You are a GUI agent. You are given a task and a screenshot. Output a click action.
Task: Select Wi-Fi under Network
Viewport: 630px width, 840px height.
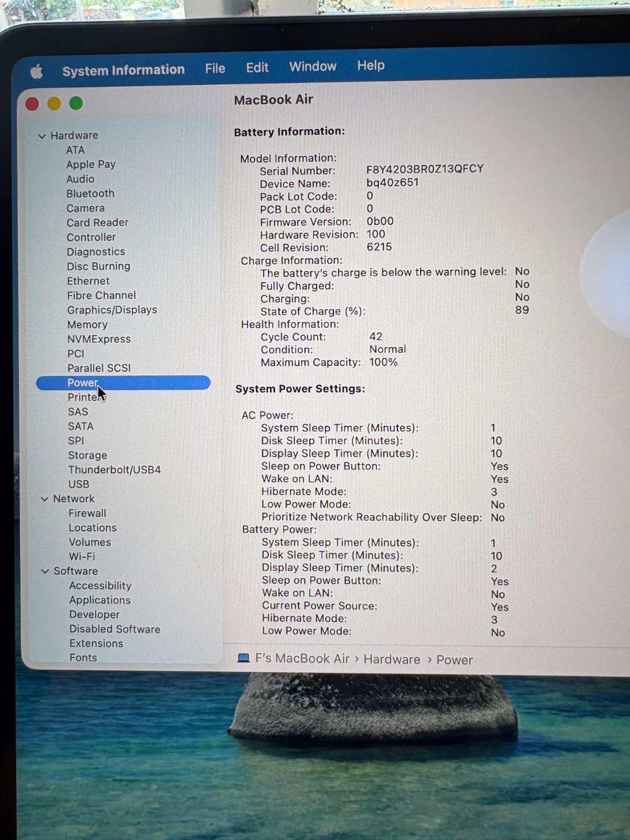[82, 556]
